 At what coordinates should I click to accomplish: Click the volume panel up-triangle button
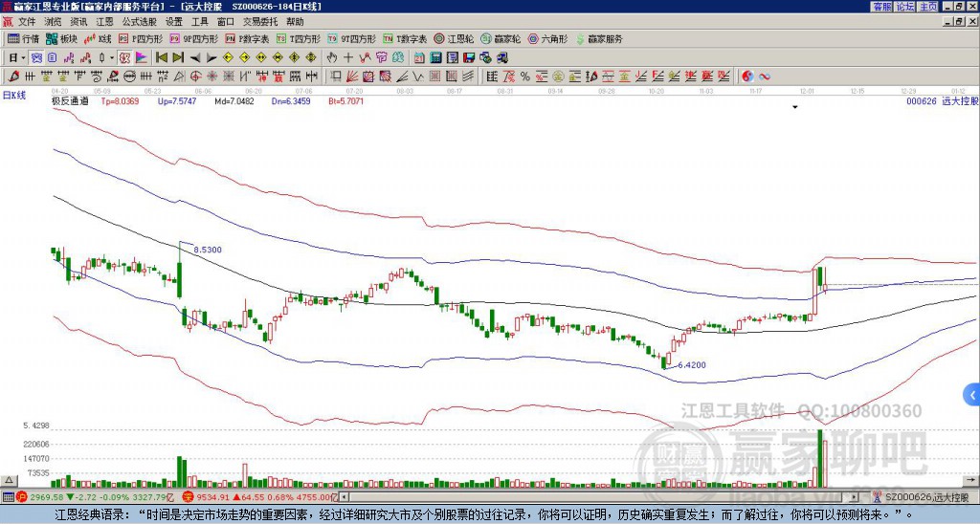click(9, 480)
